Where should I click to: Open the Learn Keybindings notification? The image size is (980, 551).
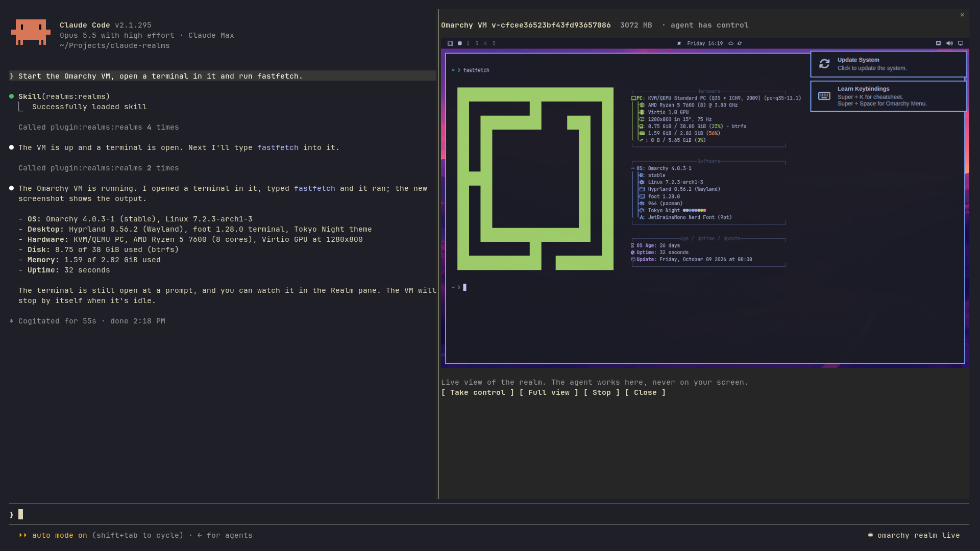(x=889, y=96)
